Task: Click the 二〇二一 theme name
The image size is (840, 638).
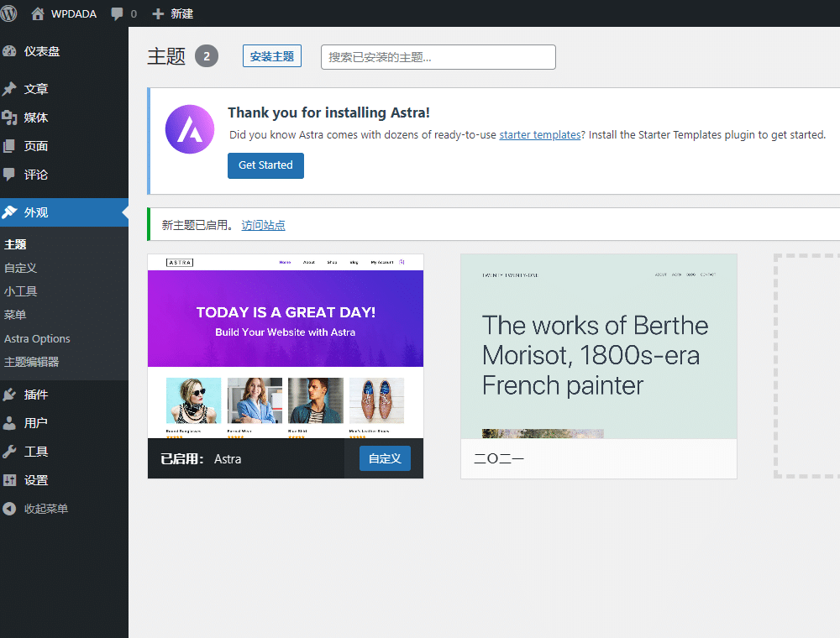Action: coord(499,458)
